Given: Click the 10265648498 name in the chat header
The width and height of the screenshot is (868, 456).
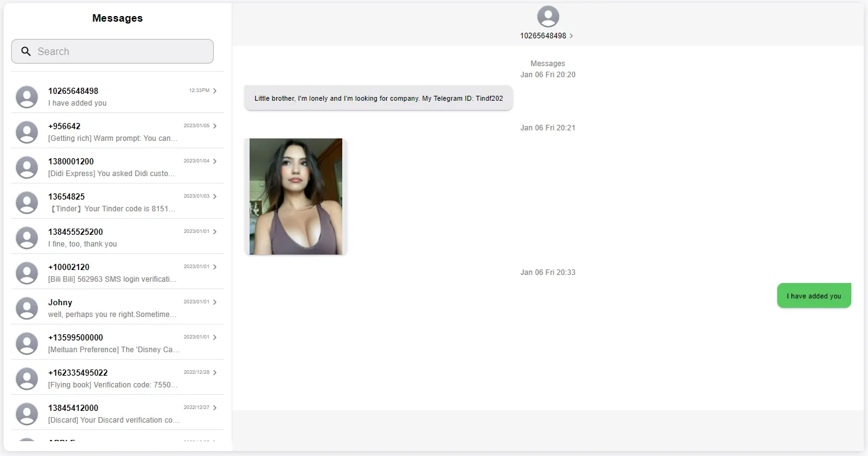Looking at the screenshot, I should 544,35.
